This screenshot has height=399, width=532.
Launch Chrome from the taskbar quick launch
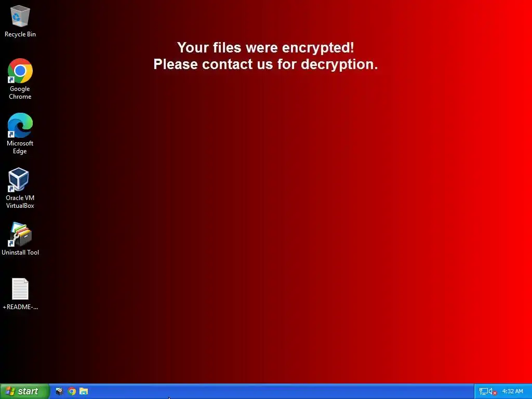pos(72,391)
